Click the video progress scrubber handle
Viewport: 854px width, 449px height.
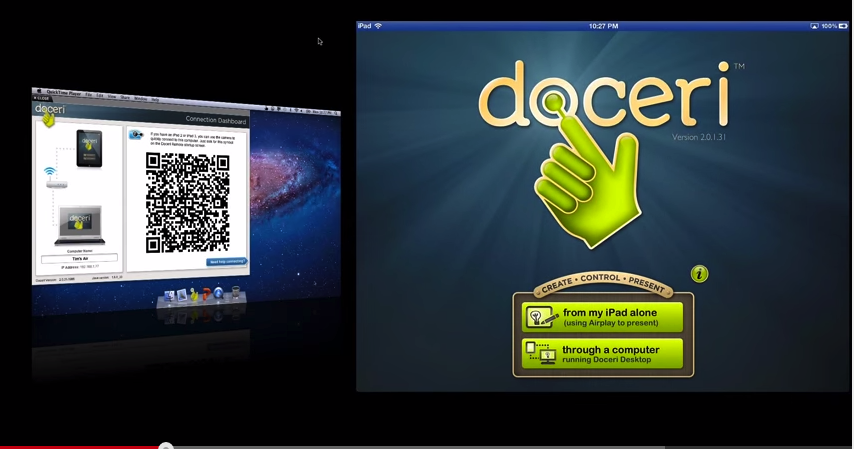click(x=166, y=447)
